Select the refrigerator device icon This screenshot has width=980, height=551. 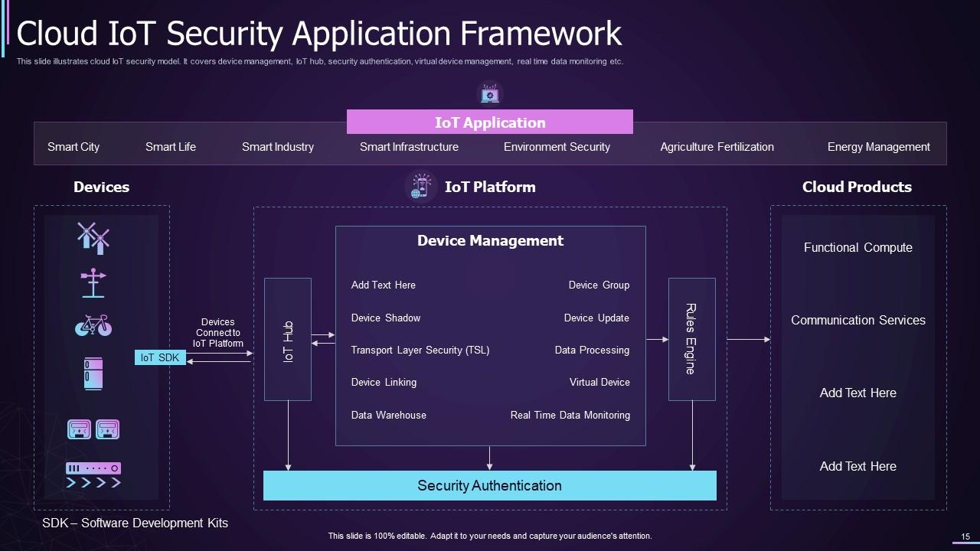[93, 373]
